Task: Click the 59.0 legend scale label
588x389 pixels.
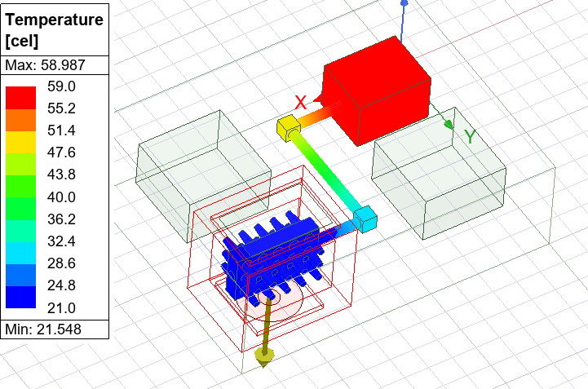Action: tap(61, 86)
